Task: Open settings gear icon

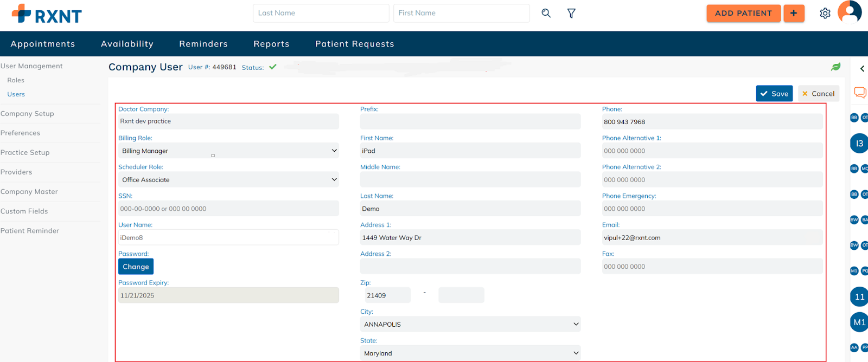Action: coord(825,13)
